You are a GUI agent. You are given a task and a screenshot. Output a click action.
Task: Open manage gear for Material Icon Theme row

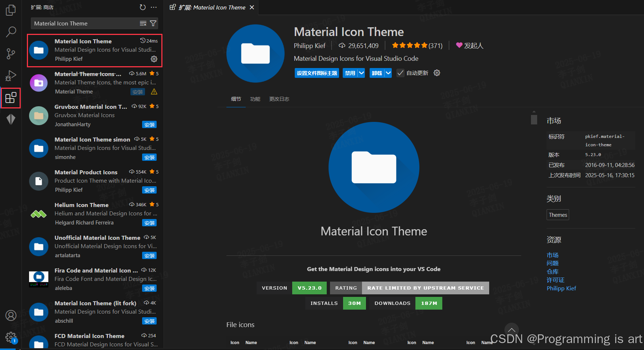(154, 59)
